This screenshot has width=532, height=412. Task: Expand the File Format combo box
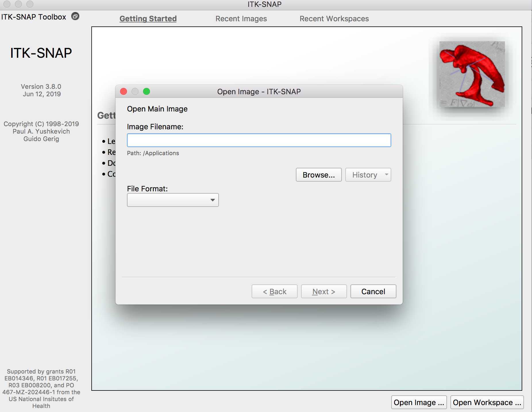coord(173,200)
